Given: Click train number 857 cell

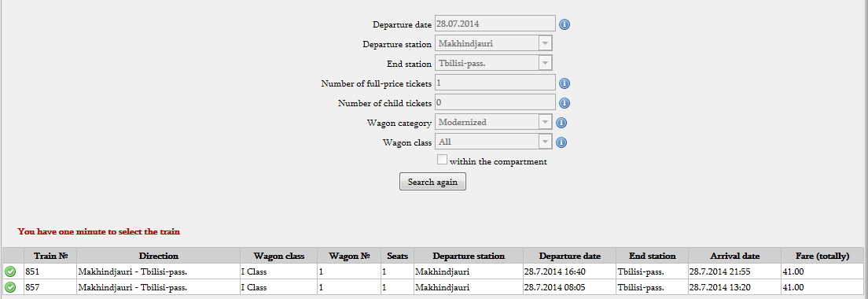Looking at the screenshot, I should (50, 287).
